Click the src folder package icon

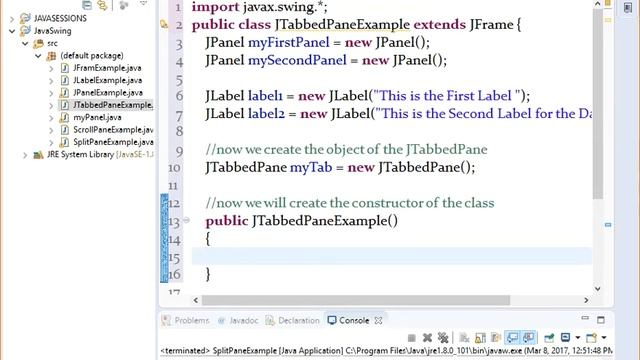(38, 43)
